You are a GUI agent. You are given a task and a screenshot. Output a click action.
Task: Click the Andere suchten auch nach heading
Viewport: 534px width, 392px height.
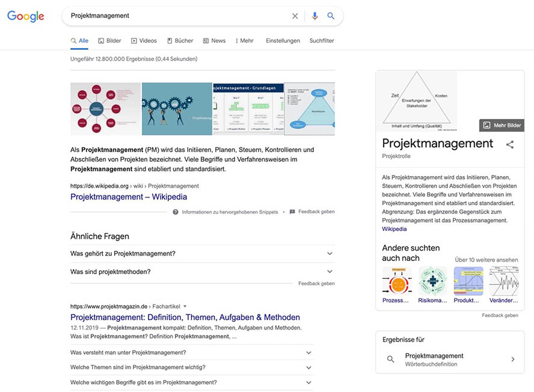tap(411, 253)
